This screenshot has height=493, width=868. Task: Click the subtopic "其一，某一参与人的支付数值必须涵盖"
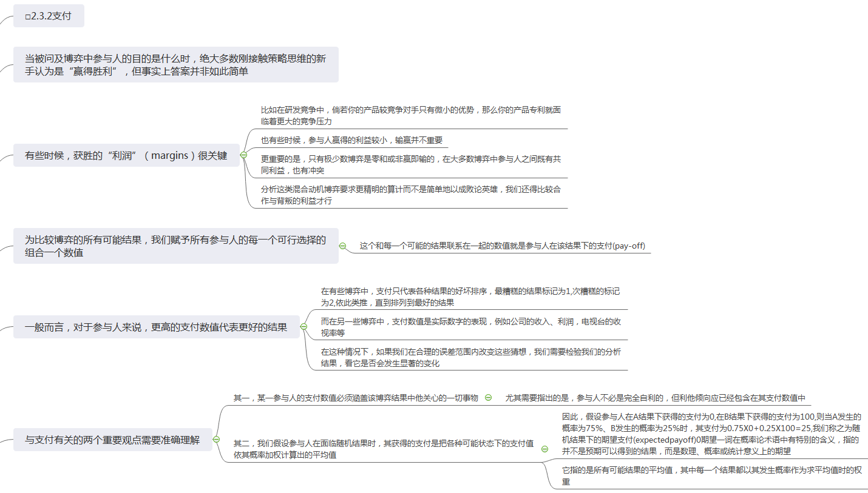pyautogui.click(x=356, y=398)
